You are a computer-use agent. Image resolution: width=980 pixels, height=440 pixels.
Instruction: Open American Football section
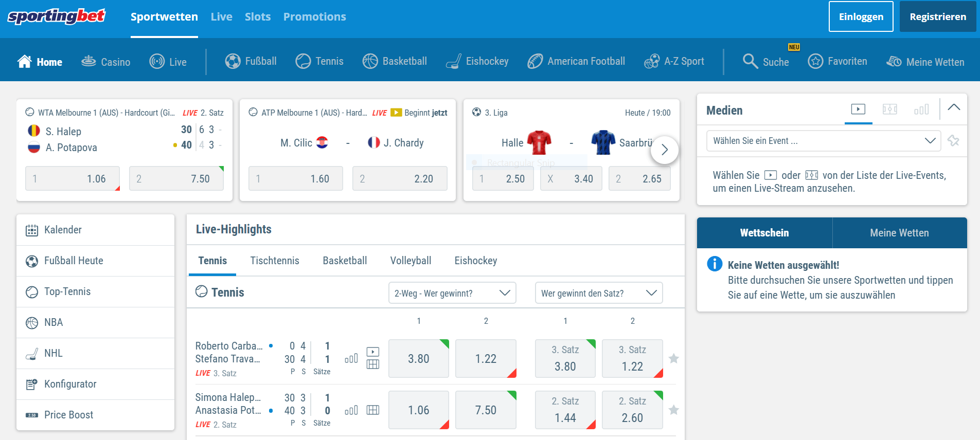point(576,62)
